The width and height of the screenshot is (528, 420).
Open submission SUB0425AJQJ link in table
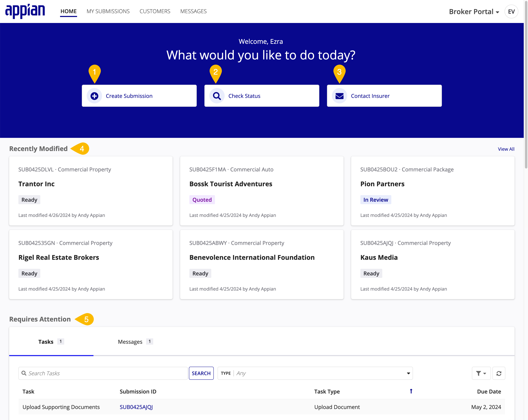click(x=136, y=407)
